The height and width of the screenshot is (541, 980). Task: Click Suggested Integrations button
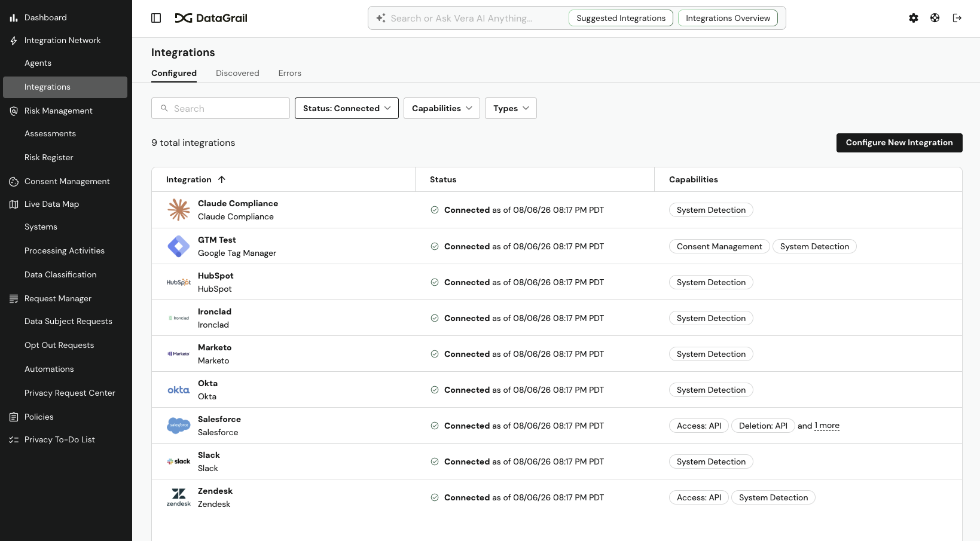(x=621, y=18)
